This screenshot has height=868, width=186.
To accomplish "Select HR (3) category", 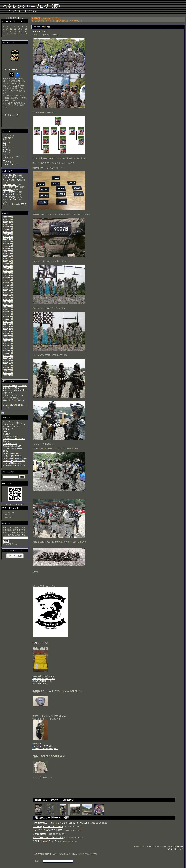I will coord(4,159).
